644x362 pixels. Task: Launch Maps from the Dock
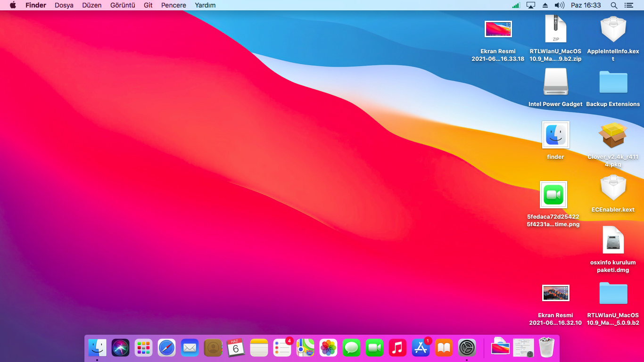[305, 348]
